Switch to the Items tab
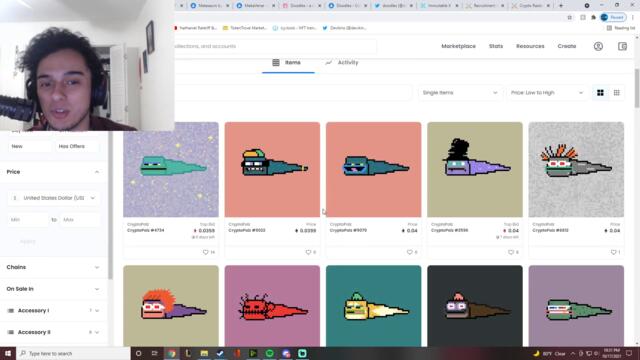640x360 pixels. (288, 63)
